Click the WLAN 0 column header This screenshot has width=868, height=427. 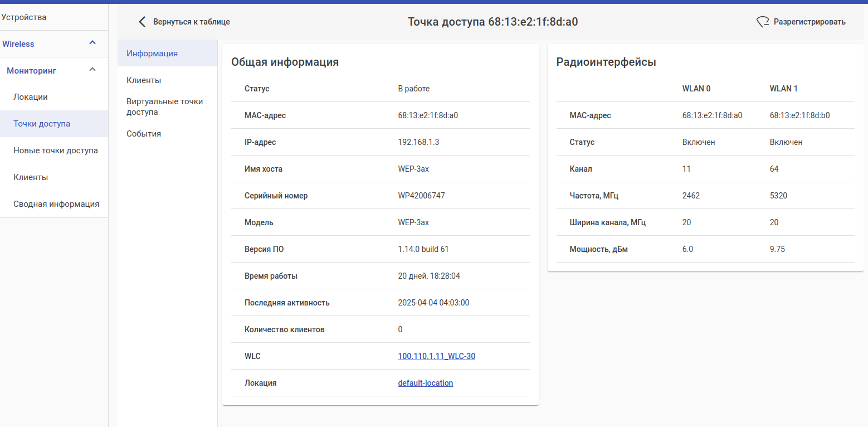tap(696, 89)
